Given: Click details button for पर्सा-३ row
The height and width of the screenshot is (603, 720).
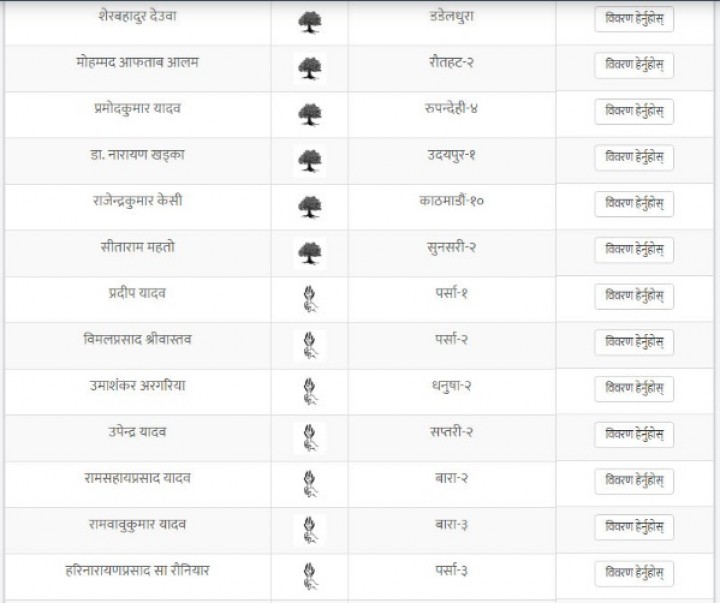Looking at the screenshot, I should pos(634,573).
